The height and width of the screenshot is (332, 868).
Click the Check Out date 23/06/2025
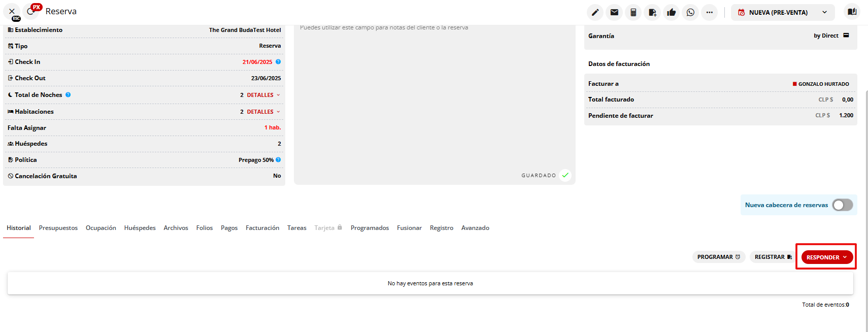[266, 78]
